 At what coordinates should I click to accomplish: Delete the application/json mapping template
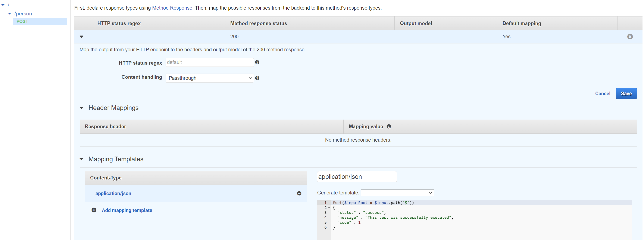tap(300, 193)
